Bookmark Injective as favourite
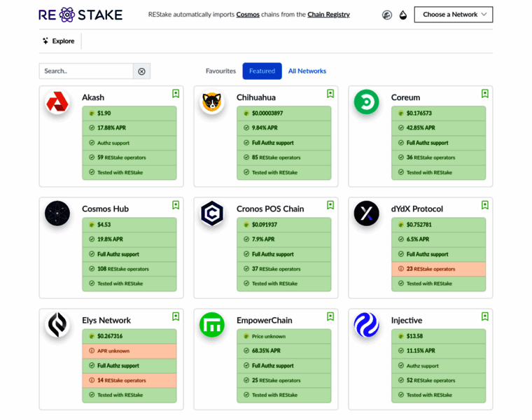The width and height of the screenshot is (532, 420). [x=485, y=316]
